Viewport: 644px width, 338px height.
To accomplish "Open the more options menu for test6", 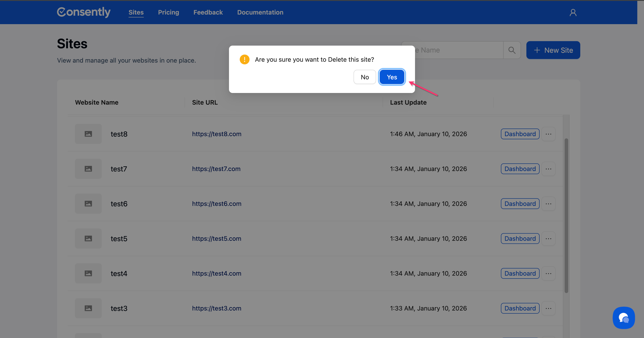I will click(x=548, y=204).
